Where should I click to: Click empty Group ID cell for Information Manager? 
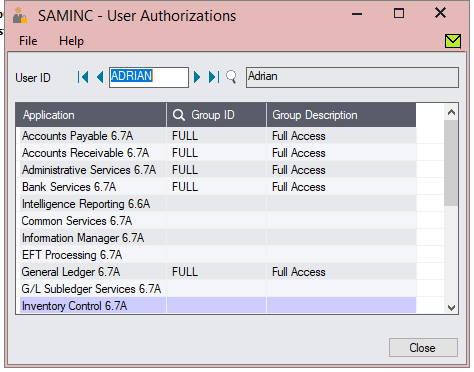[217, 238]
